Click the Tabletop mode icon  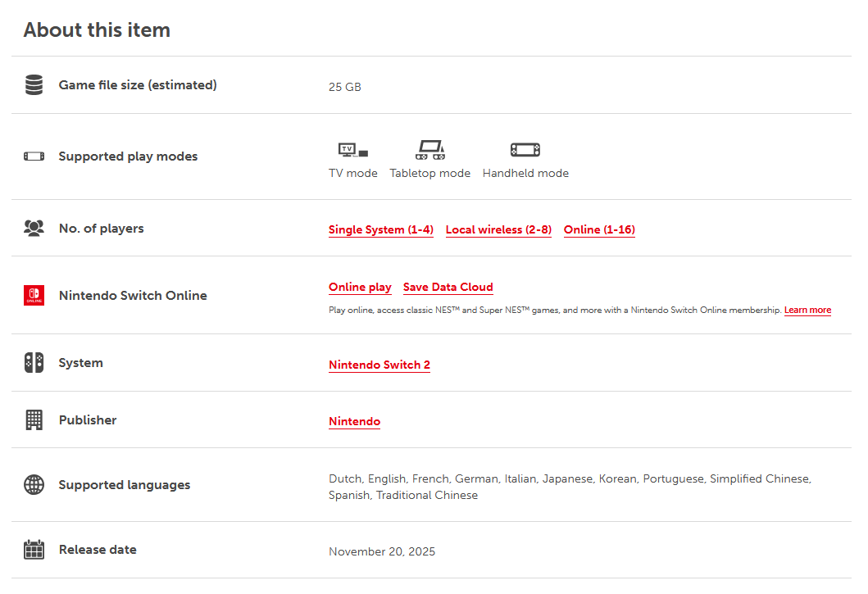(x=430, y=149)
